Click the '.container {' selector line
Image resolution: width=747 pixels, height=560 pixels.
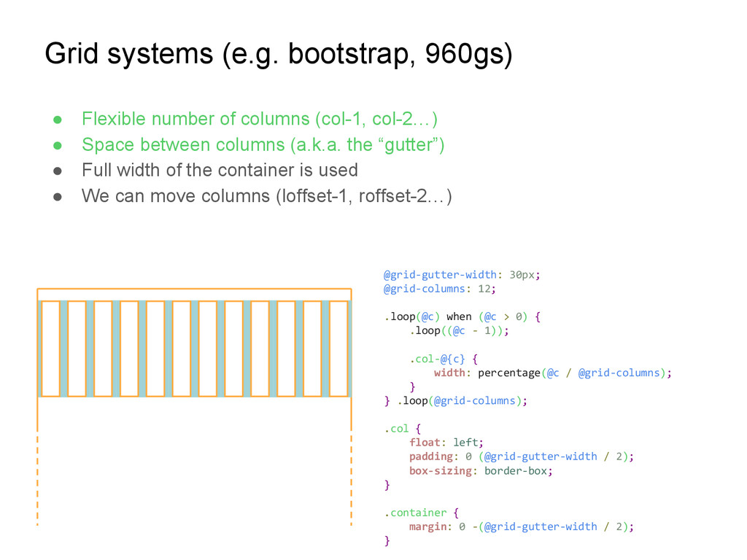[422, 513]
